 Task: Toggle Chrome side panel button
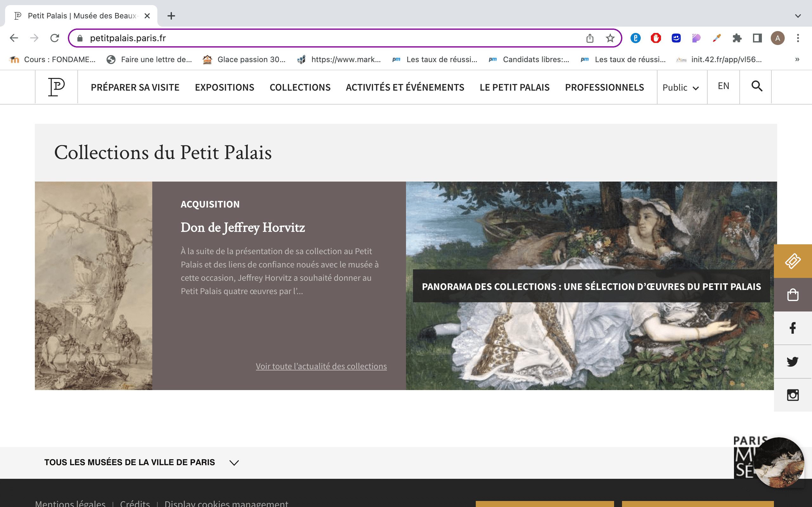click(757, 38)
